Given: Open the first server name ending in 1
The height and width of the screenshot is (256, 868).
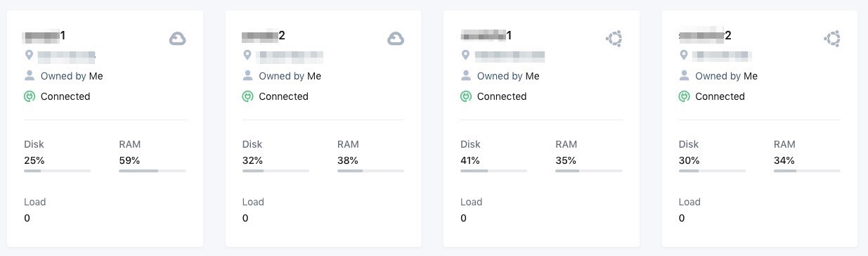Looking at the screenshot, I should [45, 35].
